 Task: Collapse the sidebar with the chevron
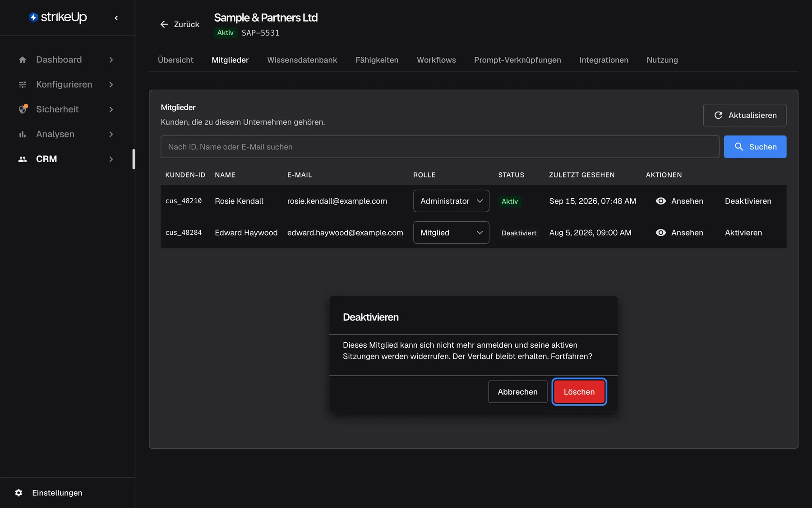click(116, 18)
